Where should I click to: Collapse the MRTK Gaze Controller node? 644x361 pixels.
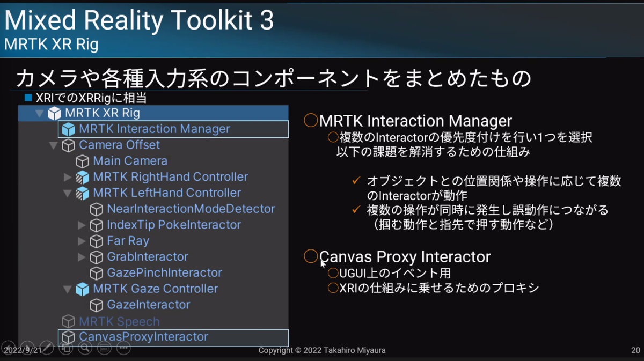point(67,289)
